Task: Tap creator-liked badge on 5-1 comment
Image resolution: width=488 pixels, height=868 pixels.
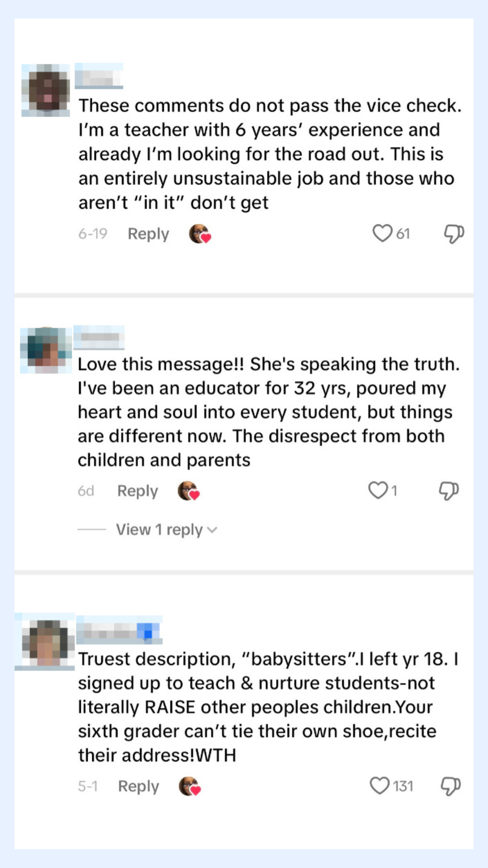Action: tap(190, 786)
